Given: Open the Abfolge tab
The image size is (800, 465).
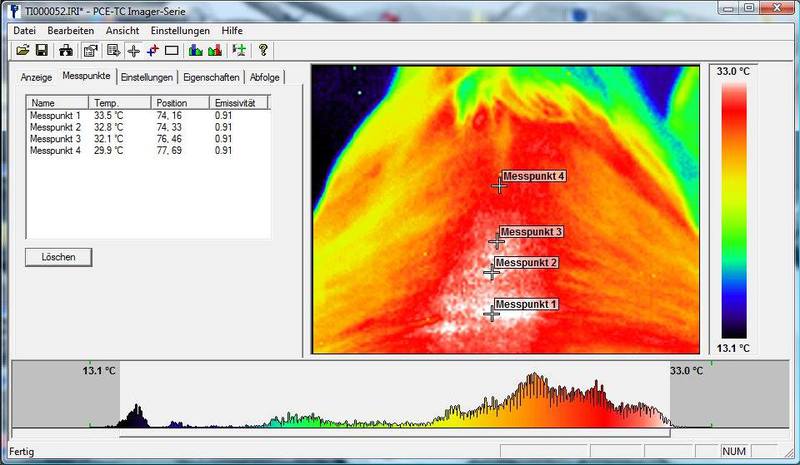Looking at the screenshot, I should 265,77.
